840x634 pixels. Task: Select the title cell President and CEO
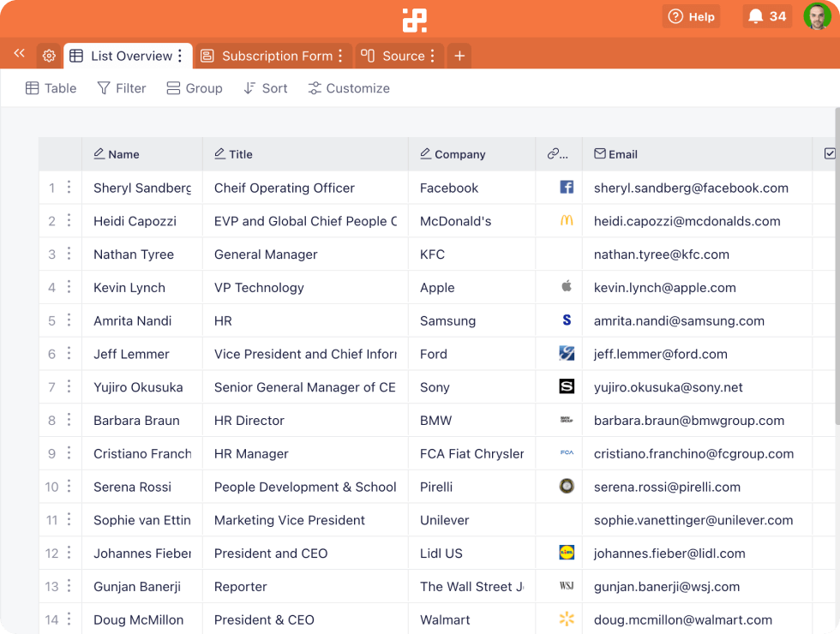tap(305, 553)
